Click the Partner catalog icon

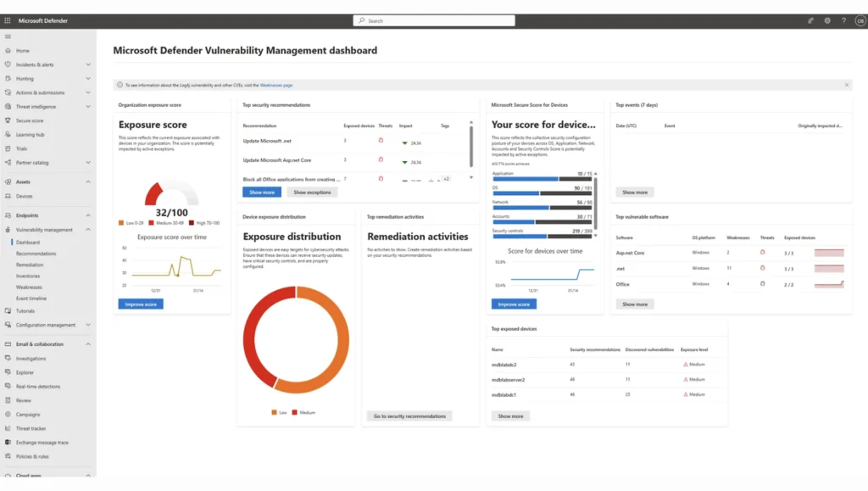tap(8, 162)
